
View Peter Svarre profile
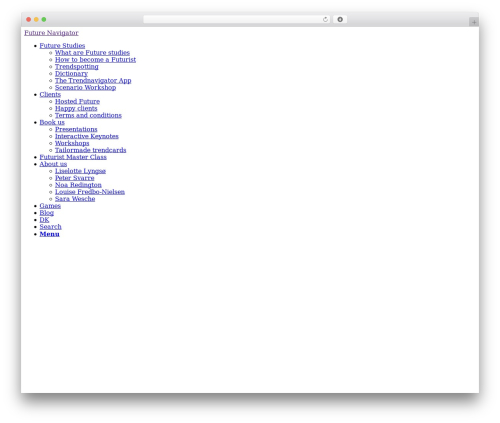point(75,178)
